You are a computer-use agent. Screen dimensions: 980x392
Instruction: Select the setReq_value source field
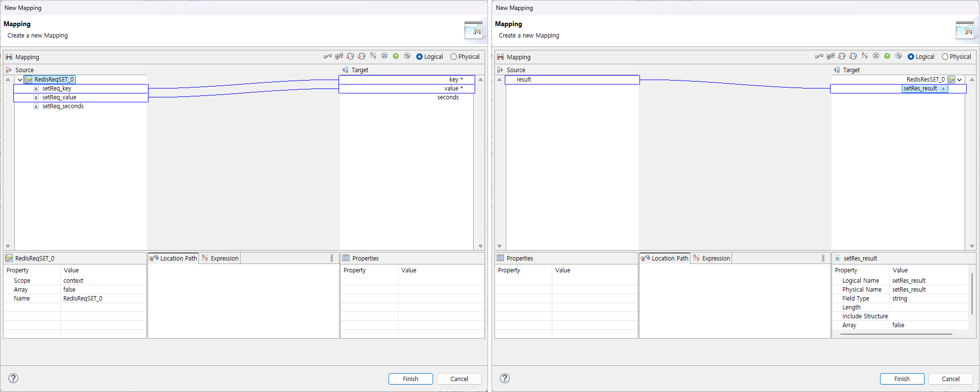click(81, 97)
